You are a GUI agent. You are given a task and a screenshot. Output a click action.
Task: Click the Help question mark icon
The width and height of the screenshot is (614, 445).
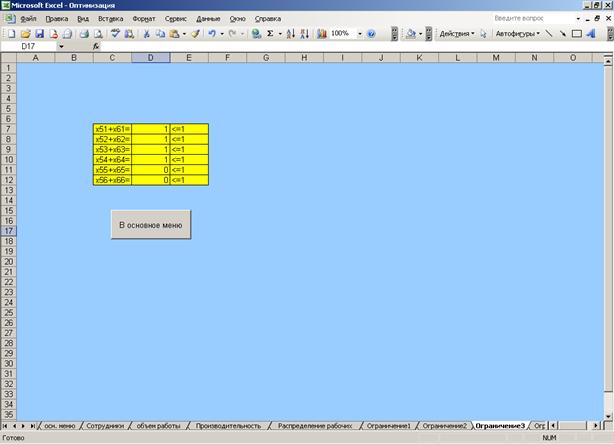[x=370, y=33]
